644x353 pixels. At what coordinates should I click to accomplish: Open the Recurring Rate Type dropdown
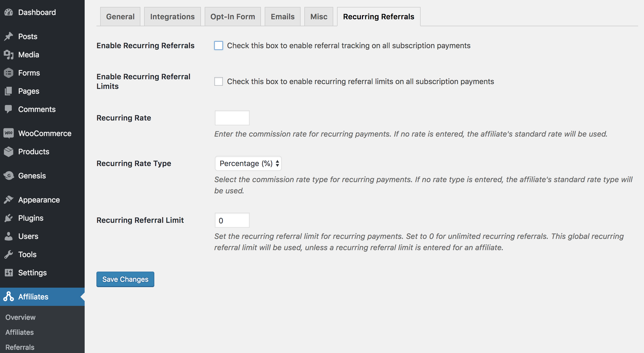(x=248, y=163)
